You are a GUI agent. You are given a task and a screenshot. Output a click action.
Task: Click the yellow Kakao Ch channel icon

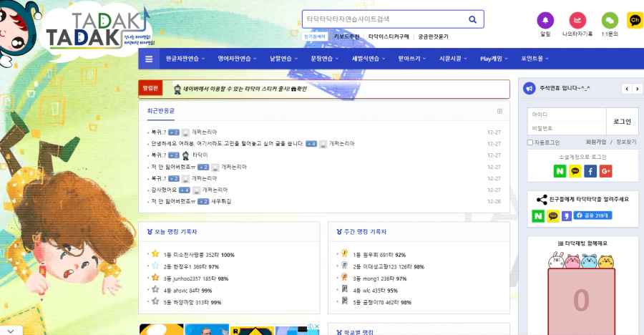[x=635, y=20]
